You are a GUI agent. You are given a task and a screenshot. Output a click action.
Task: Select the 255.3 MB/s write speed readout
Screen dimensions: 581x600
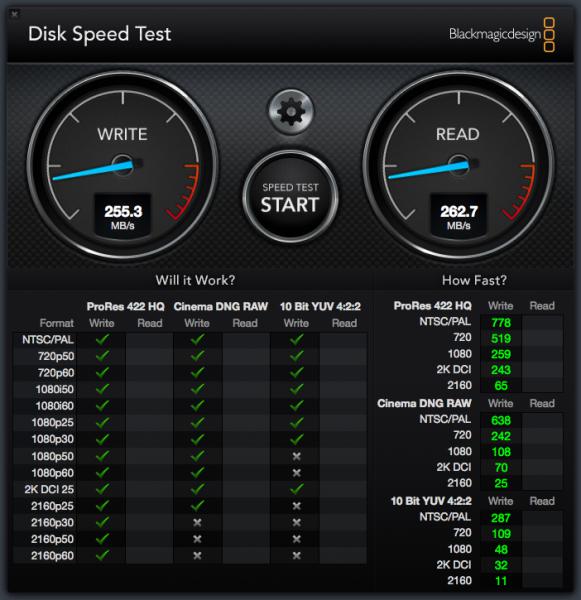123,216
